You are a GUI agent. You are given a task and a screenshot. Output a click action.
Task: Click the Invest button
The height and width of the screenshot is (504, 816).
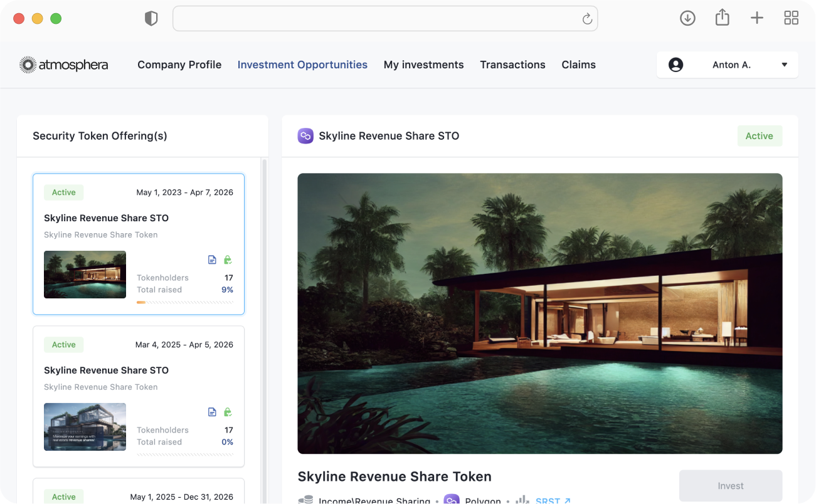coord(731,486)
